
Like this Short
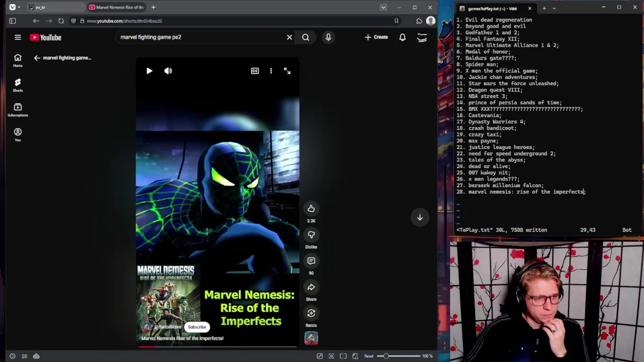pyautogui.click(x=311, y=209)
